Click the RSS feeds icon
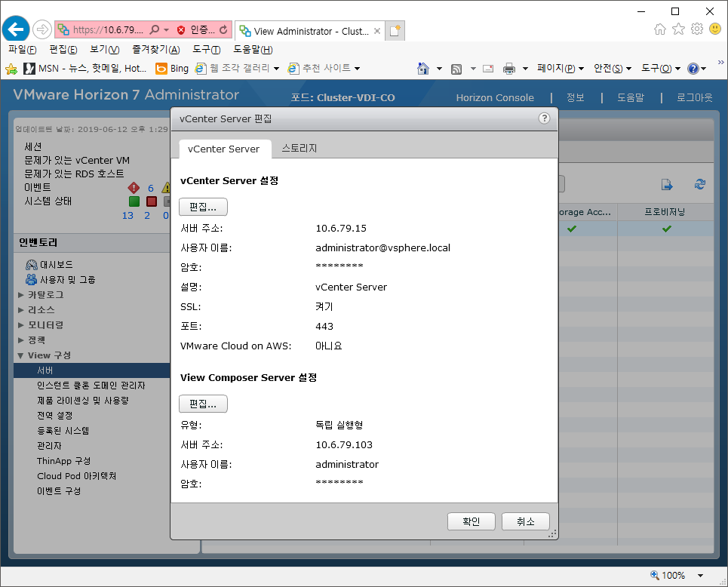728x587 pixels. point(456,69)
